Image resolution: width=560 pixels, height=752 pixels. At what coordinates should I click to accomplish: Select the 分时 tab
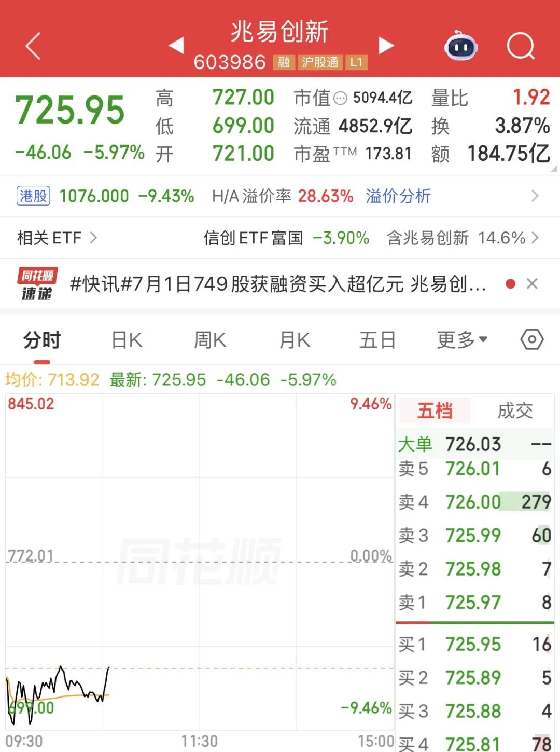(42, 340)
